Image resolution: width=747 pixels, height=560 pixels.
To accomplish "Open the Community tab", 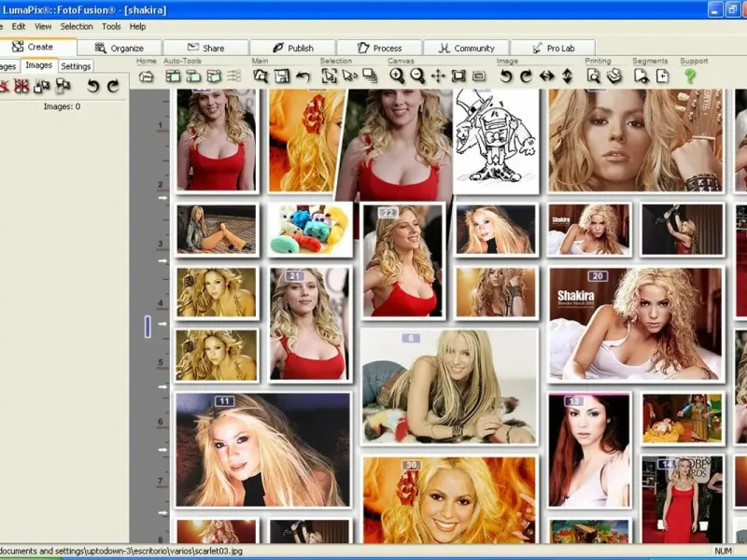I will [x=466, y=48].
